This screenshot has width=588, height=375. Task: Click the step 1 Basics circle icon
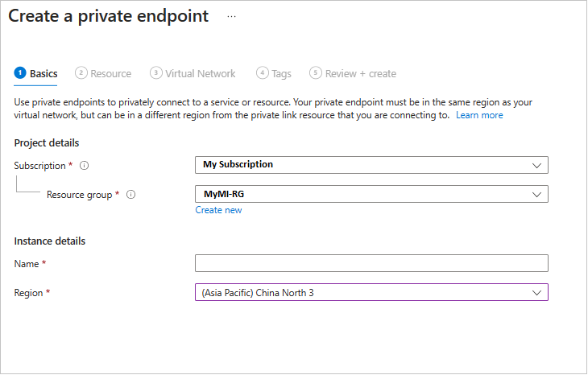(x=20, y=73)
